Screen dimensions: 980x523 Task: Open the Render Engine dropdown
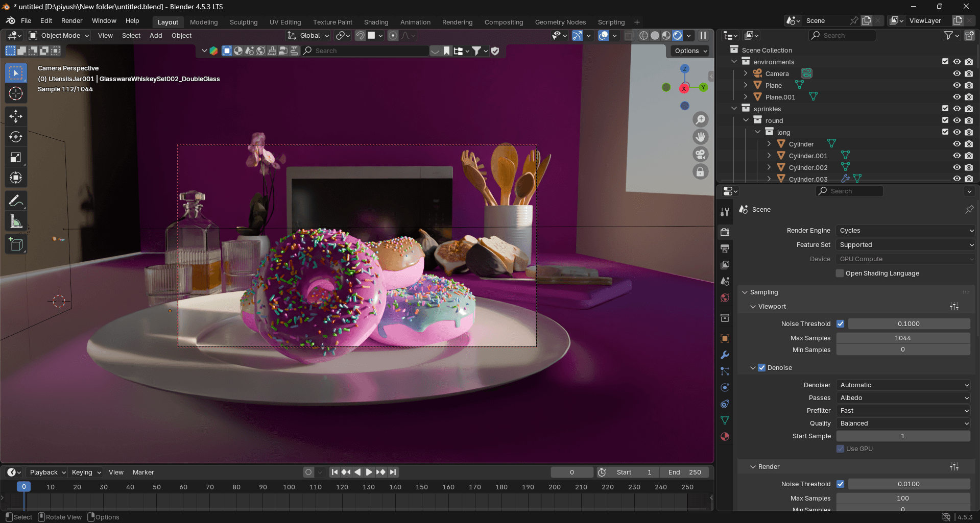905,231
